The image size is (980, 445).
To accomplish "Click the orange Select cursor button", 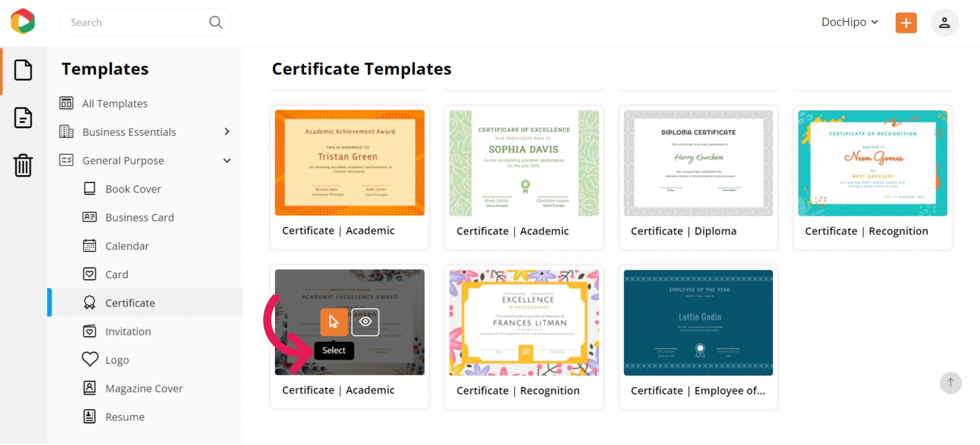I will pyautogui.click(x=334, y=322).
